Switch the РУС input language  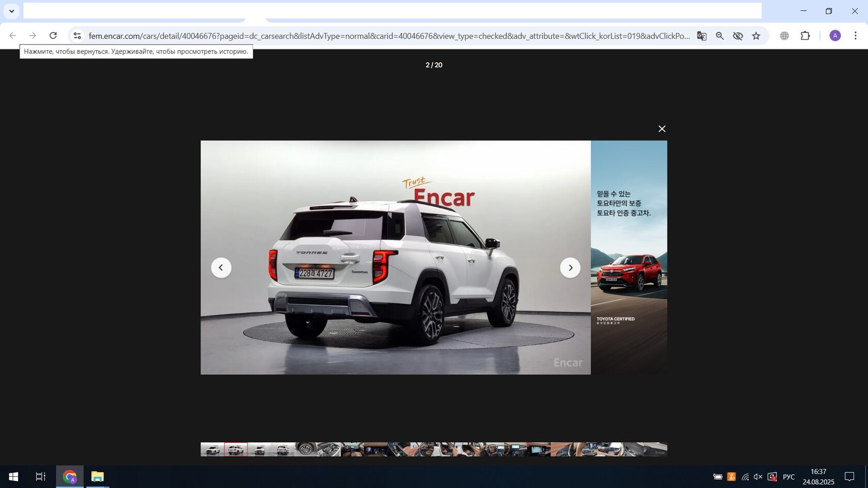tap(789, 477)
